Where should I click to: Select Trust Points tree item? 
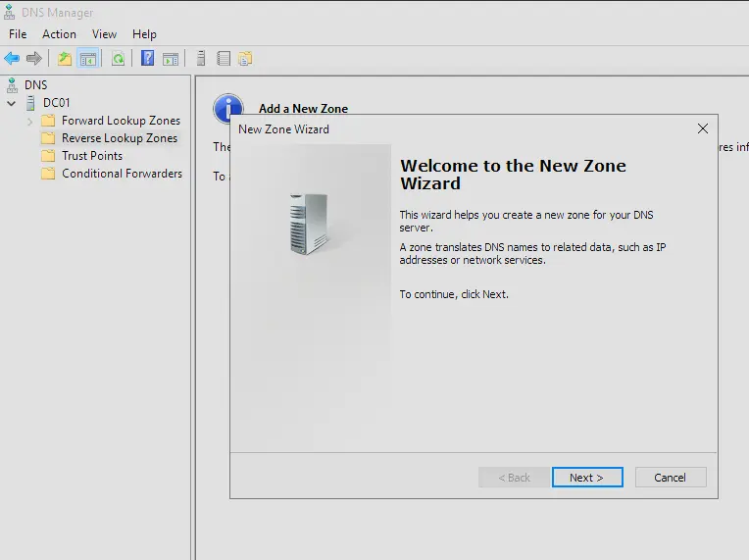pyautogui.click(x=92, y=156)
